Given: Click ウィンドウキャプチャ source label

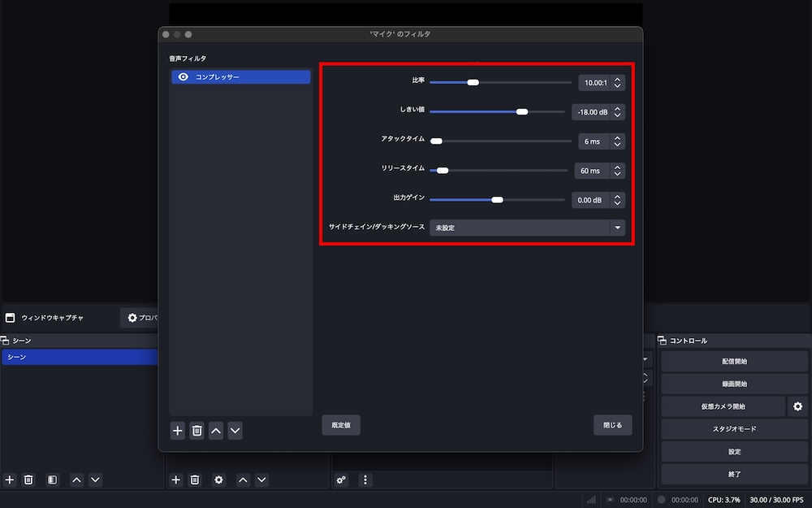Looking at the screenshot, I should (52, 318).
